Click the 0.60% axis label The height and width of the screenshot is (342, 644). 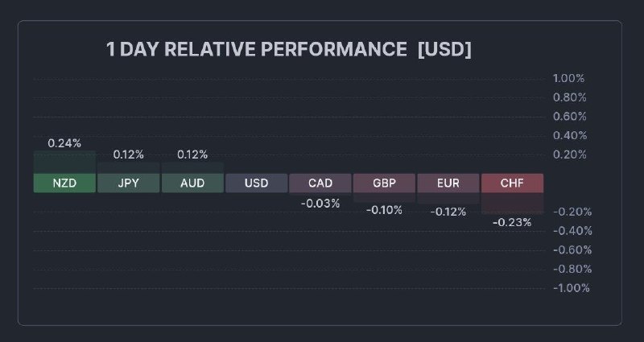(568, 117)
